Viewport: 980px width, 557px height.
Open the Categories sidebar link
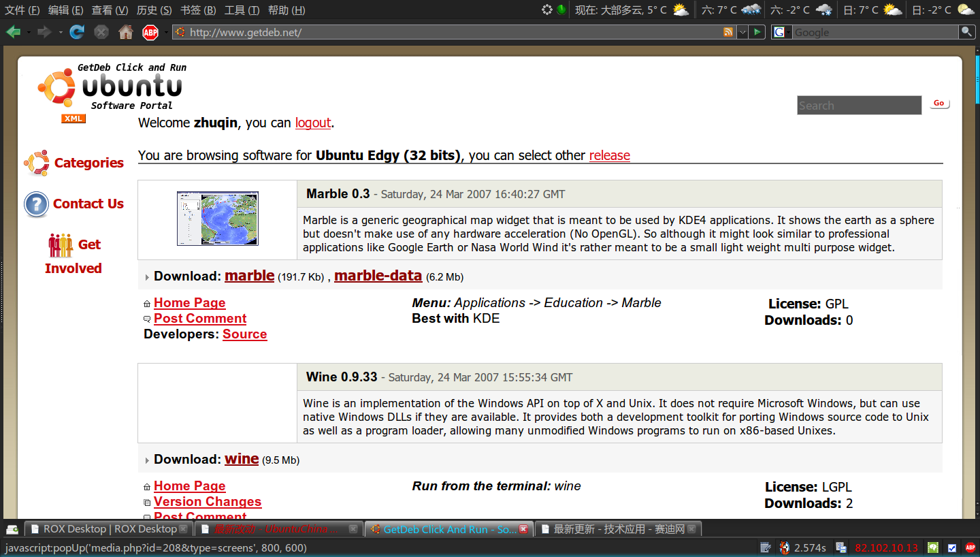[89, 163]
